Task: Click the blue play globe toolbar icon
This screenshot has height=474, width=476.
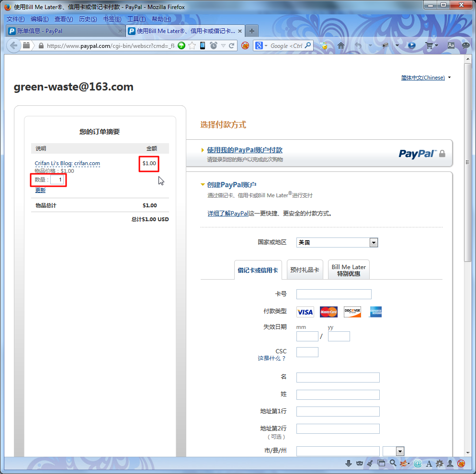Action: [412, 46]
